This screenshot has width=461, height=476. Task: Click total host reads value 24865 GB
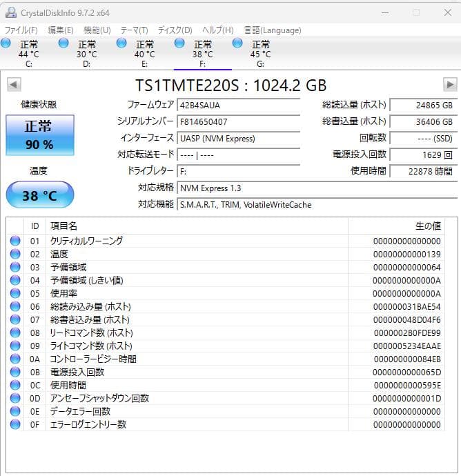pos(423,105)
